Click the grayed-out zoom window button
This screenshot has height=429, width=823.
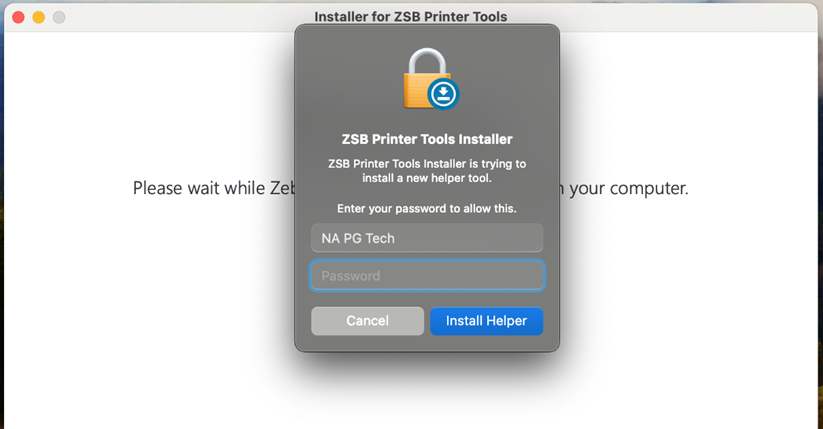59,17
